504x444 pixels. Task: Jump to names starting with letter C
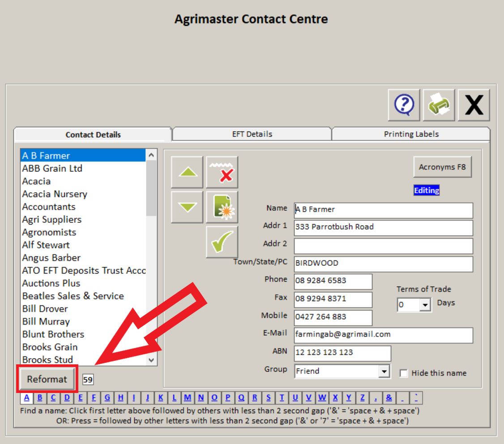[53, 398]
